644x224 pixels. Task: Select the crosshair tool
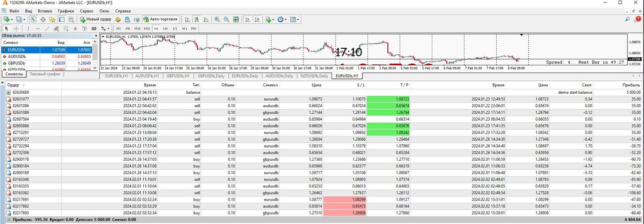[x=16, y=28]
